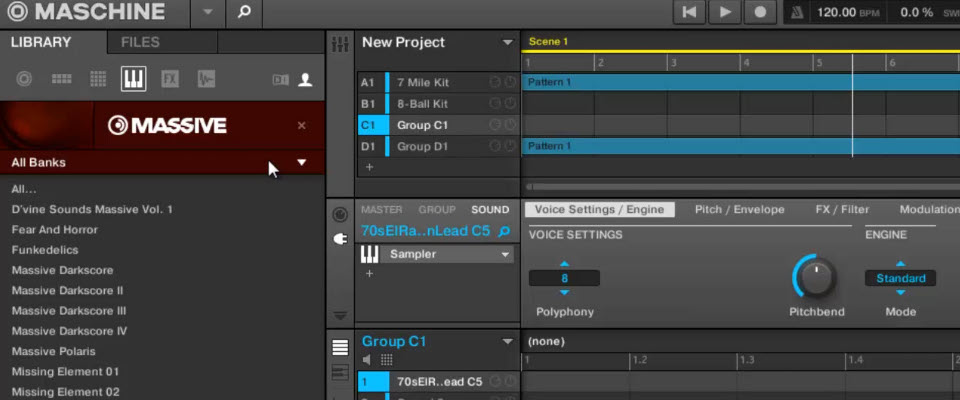Click the keyboard icon of Sampler slot
The width and height of the screenshot is (960, 400).
(369, 254)
